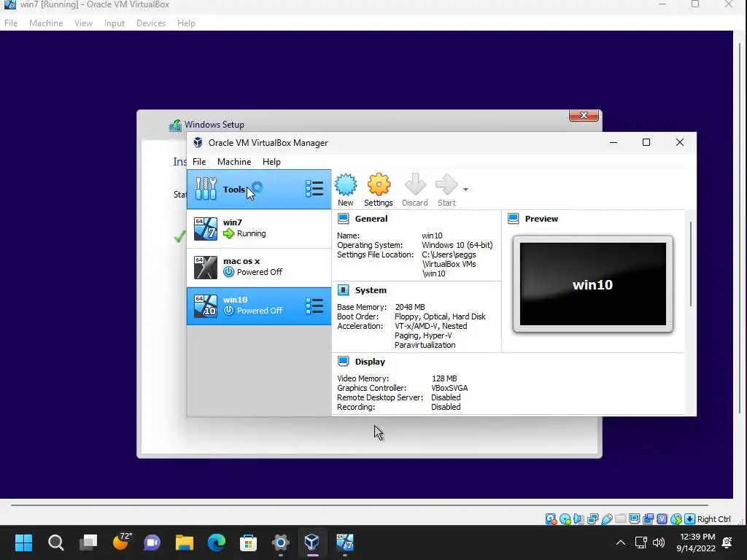Viewport: 747px width, 560px height.
Task: Open File menu in VirtualBox Manager
Action: (x=199, y=162)
